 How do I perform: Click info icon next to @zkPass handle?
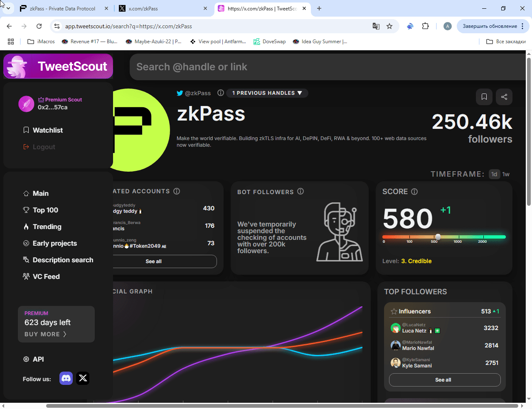pos(221,93)
